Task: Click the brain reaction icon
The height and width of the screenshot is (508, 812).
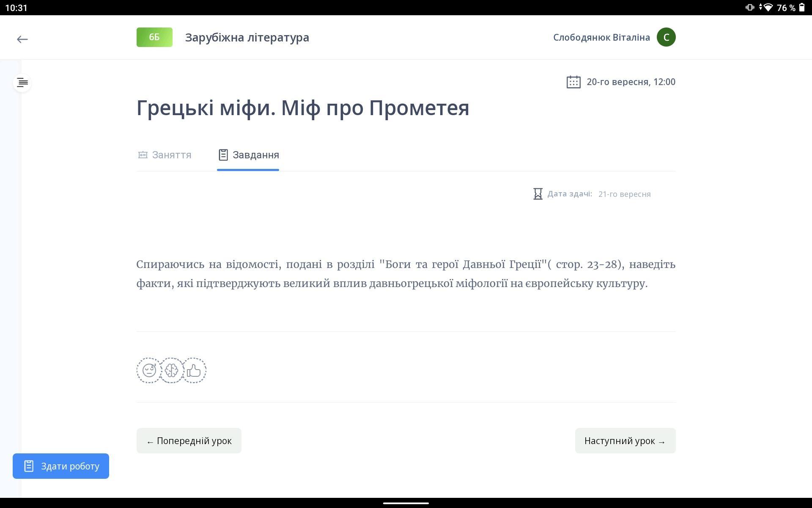Action: coord(171,370)
